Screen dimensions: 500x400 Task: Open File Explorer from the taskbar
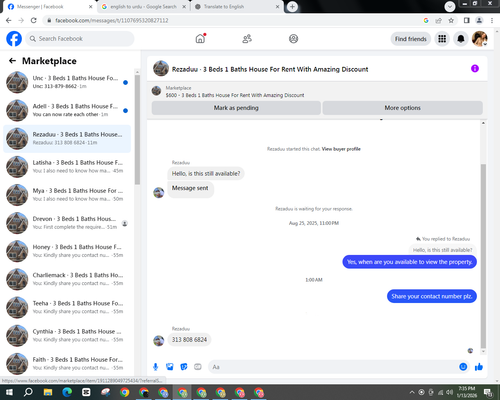pos(48,392)
